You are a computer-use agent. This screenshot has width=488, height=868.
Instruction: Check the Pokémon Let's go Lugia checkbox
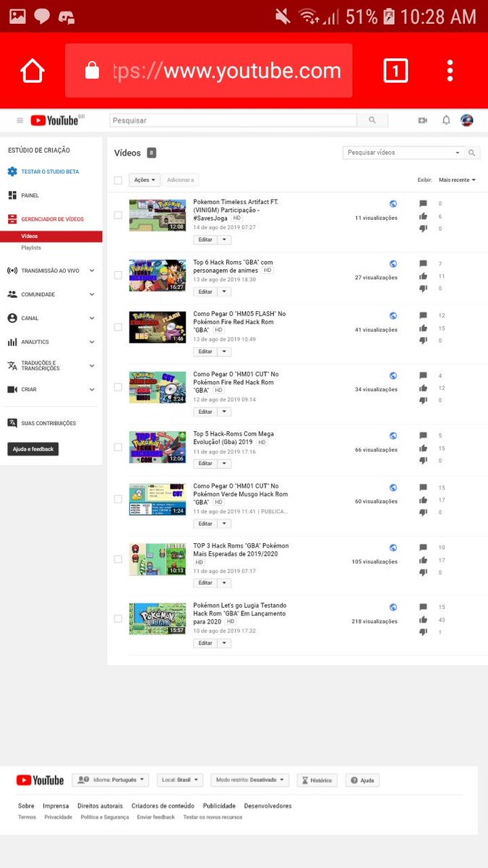pyautogui.click(x=118, y=618)
